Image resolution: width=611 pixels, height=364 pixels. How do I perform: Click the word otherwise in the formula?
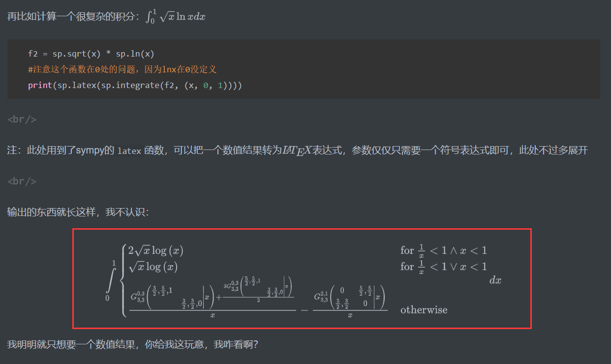coord(424,310)
